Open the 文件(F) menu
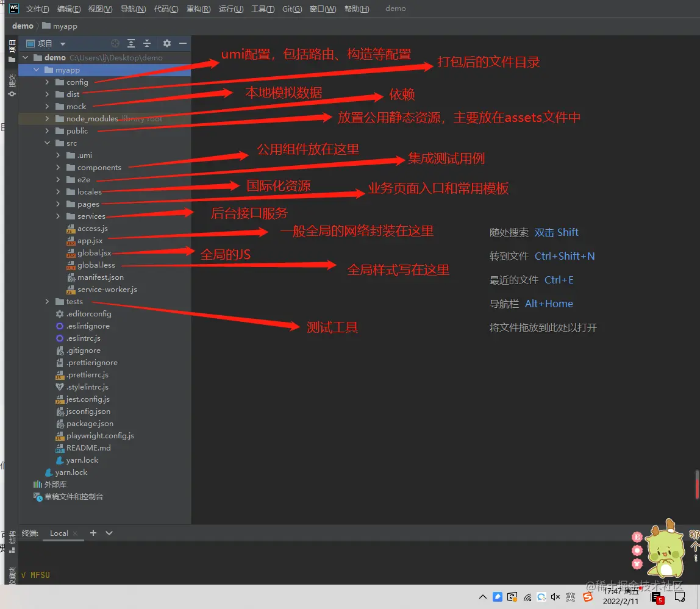This screenshot has width=700, height=609. coord(38,9)
